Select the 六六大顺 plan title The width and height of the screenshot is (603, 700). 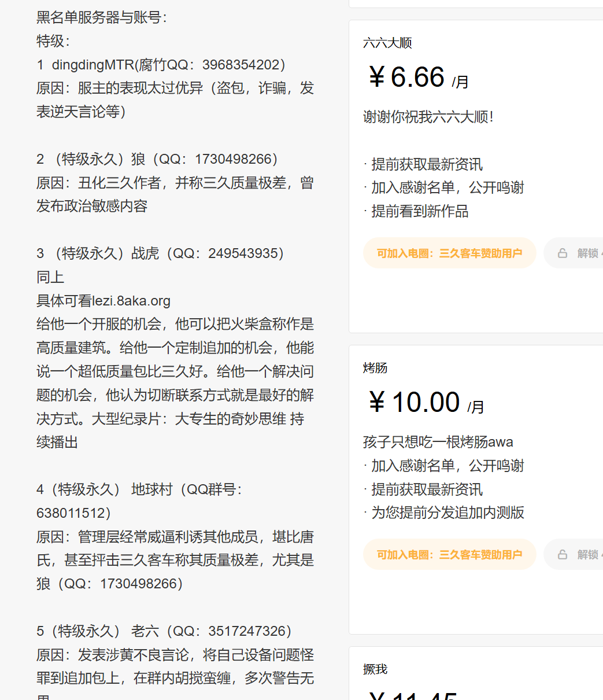pyautogui.click(x=387, y=43)
